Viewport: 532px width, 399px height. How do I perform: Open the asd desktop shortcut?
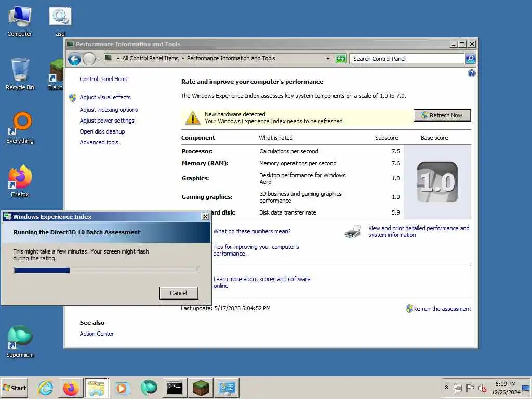click(60, 21)
